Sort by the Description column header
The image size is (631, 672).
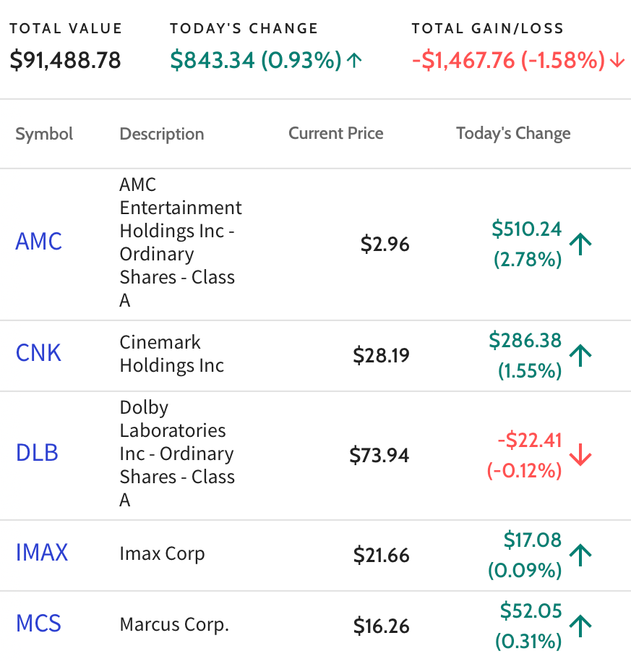tap(162, 134)
